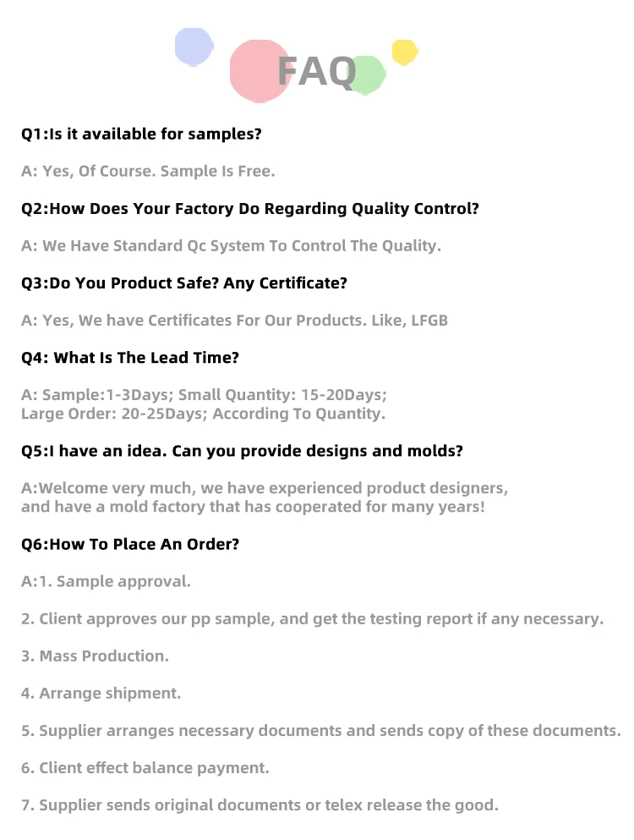The height and width of the screenshot is (840, 634).
Task: Click the blue circle decoration
Action: tap(193, 45)
